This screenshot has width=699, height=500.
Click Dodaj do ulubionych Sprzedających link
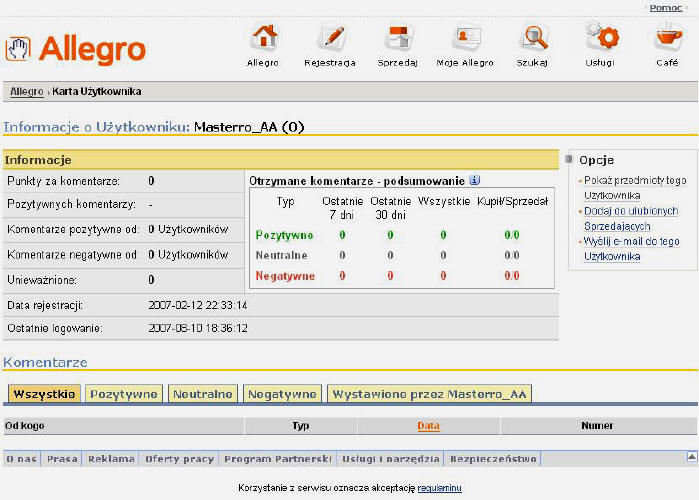point(631,218)
